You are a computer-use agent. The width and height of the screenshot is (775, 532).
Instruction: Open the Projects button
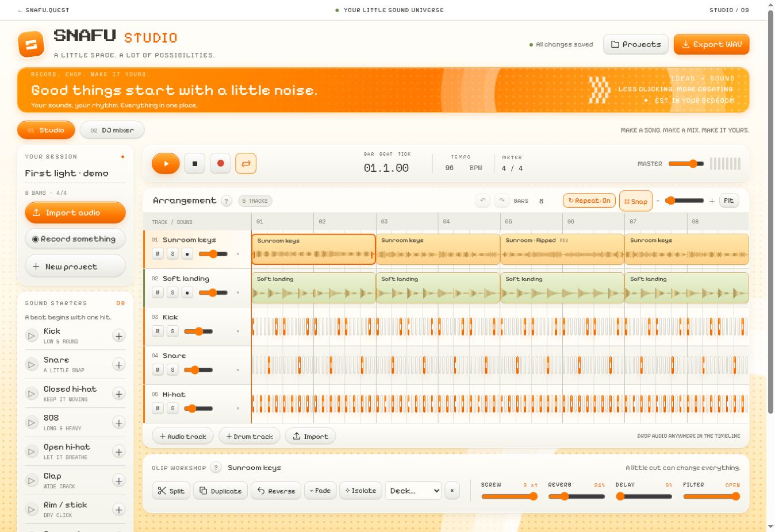click(636, 44)
